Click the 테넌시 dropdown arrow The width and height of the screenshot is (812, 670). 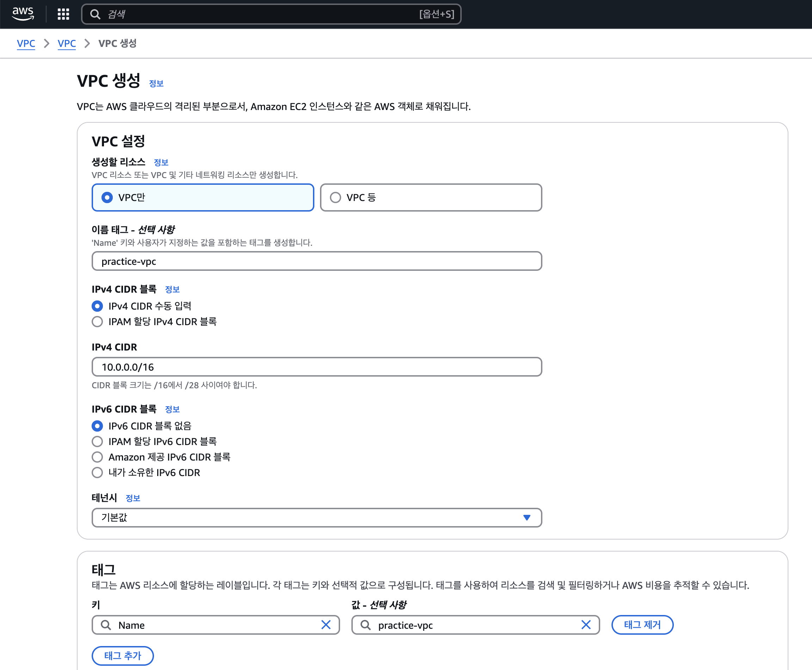tap(527, 518)
